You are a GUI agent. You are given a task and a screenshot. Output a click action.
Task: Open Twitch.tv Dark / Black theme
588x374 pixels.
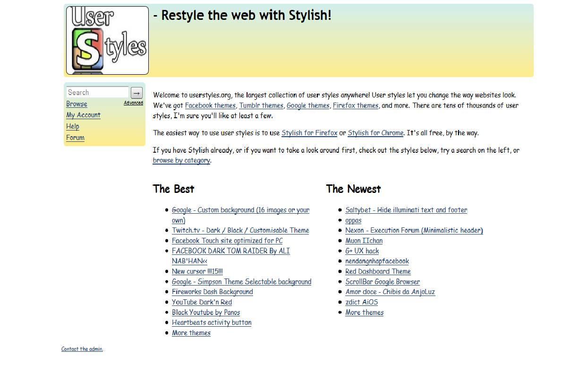tap(240, 230)
